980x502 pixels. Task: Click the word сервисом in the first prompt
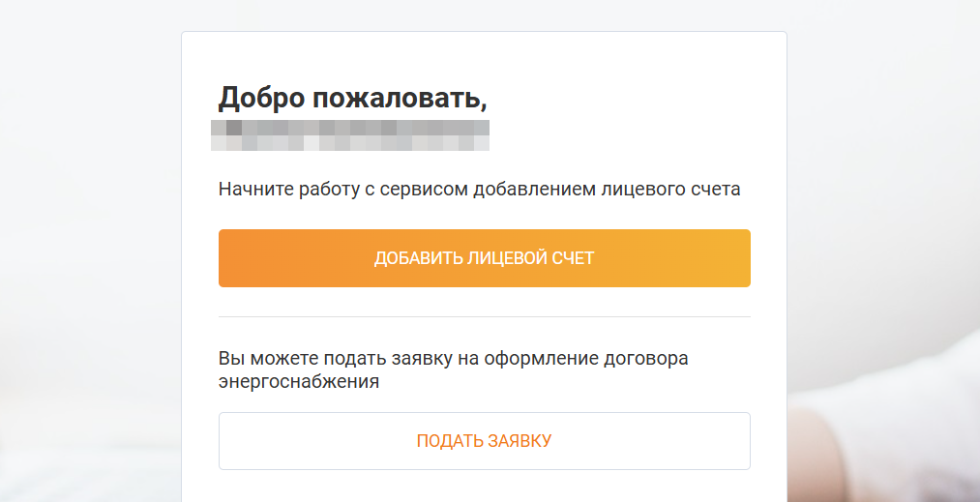pyautogui.click(x=421, y=189)
